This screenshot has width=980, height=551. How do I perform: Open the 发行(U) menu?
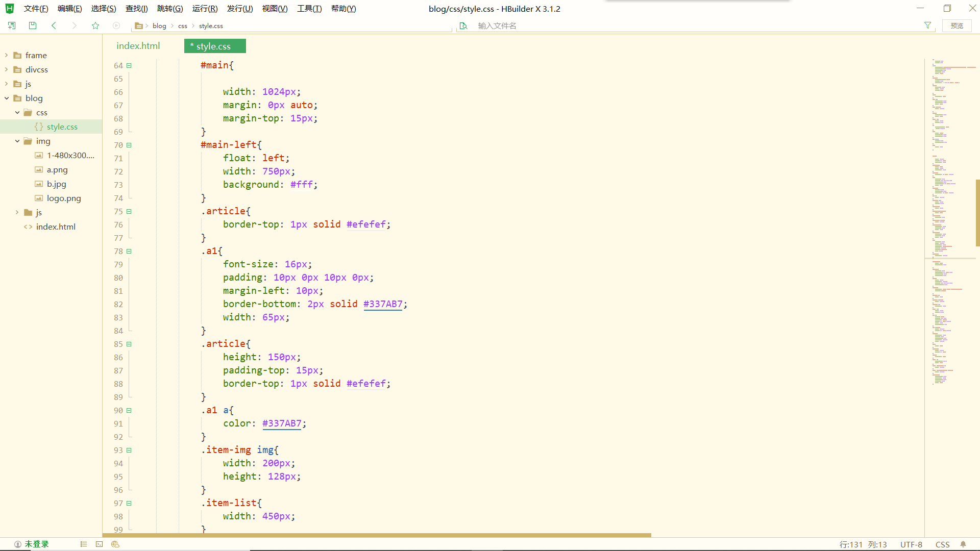(240, 9)
